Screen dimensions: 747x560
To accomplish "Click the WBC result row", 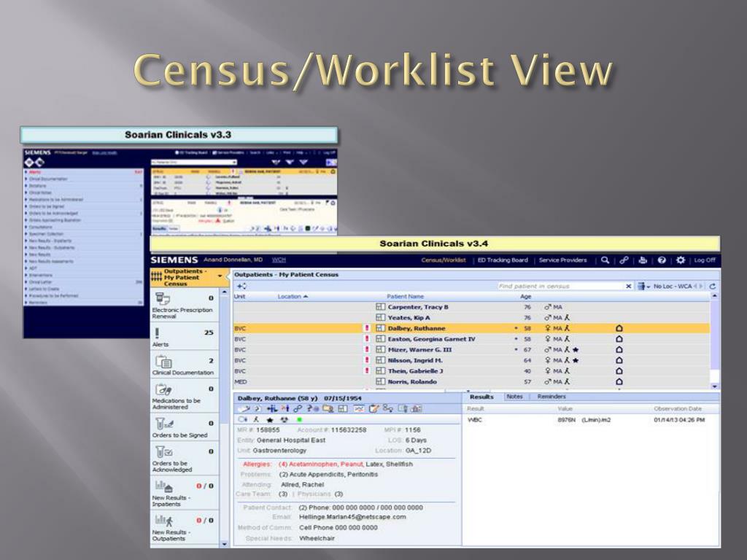I will click(x=589, y=420).
